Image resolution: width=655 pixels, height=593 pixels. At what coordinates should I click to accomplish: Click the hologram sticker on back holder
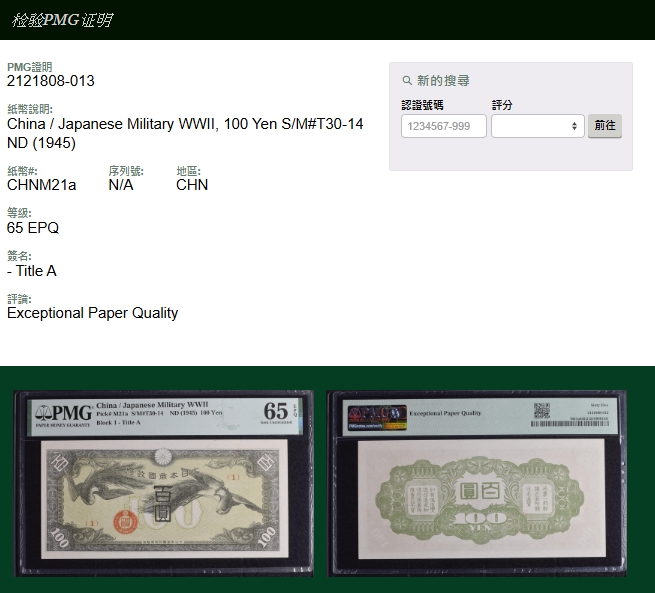coord(376,415)
